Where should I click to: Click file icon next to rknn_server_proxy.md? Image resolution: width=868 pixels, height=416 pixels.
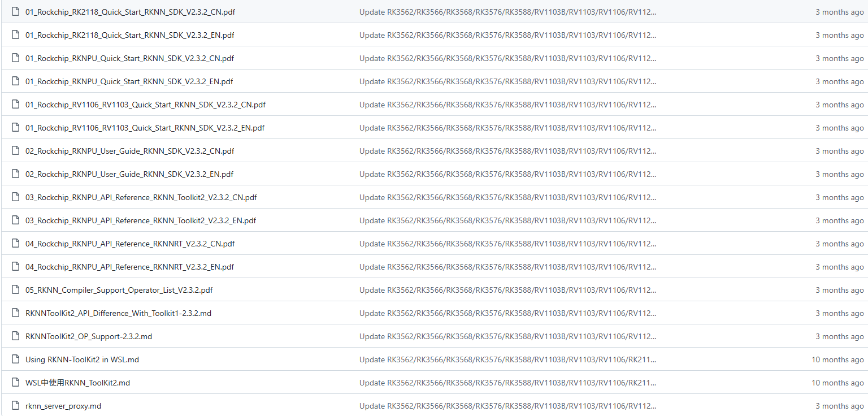click(15, 406)
